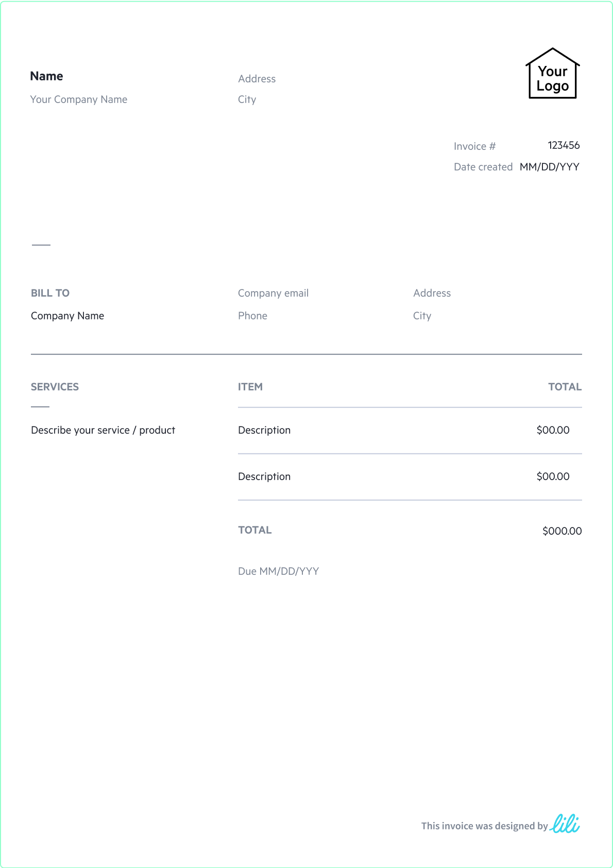
Task: Select the bold Name heading
Action: click(x=46, y=76)
